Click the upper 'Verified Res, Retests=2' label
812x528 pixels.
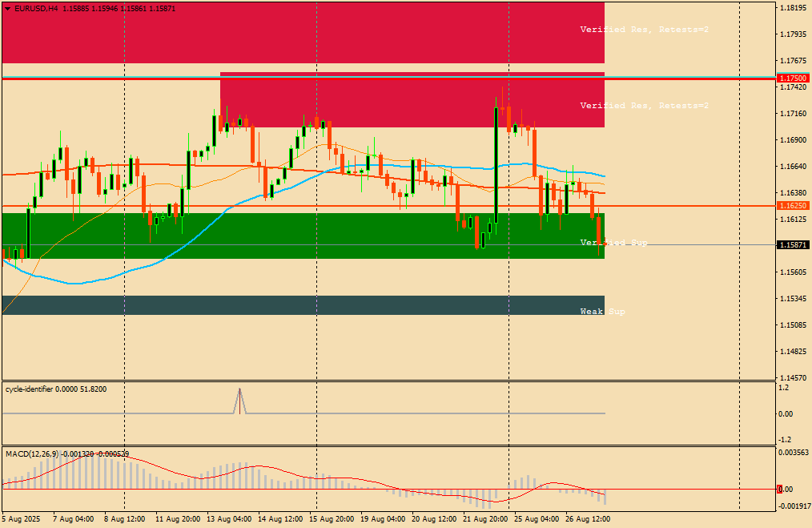[x=644, y=30]
